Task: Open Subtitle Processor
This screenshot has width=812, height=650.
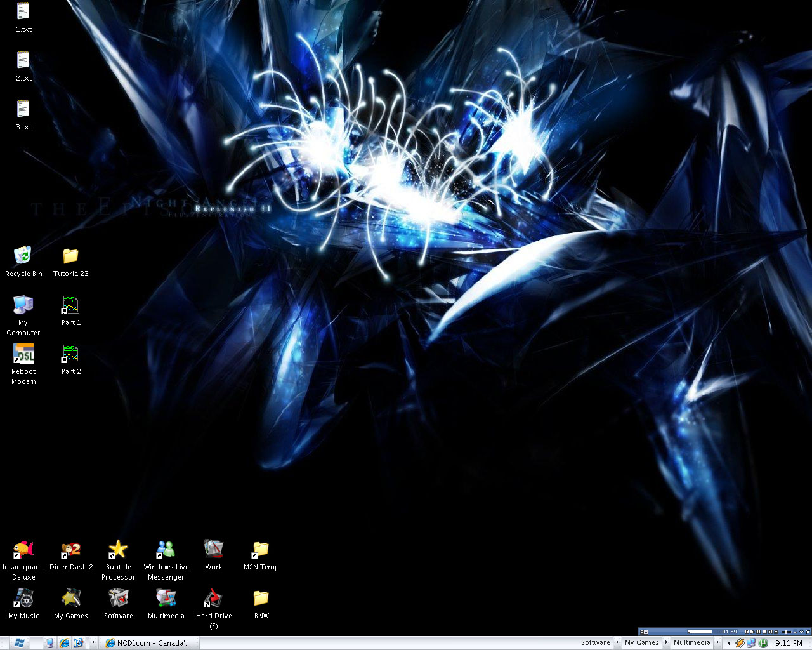Action: point(119,560)
